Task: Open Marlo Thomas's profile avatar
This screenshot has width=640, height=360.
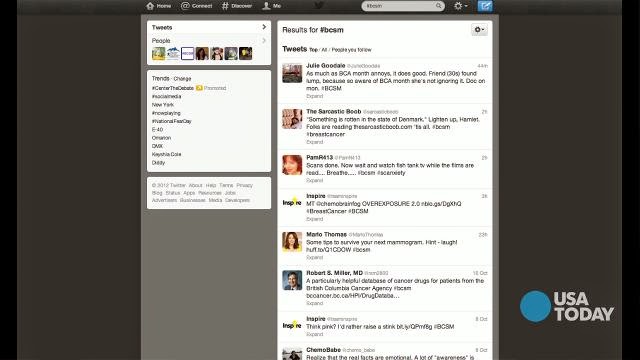Action: click(x=292, y=242)
